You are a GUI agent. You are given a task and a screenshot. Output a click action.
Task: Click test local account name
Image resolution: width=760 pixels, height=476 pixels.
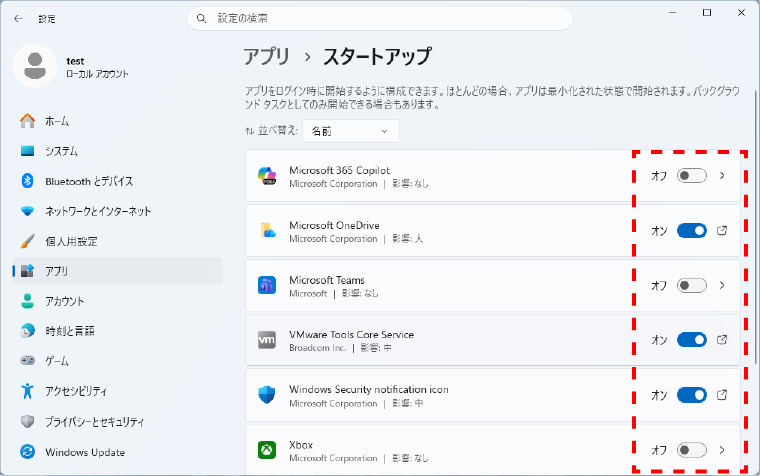[x=75, y=61]
